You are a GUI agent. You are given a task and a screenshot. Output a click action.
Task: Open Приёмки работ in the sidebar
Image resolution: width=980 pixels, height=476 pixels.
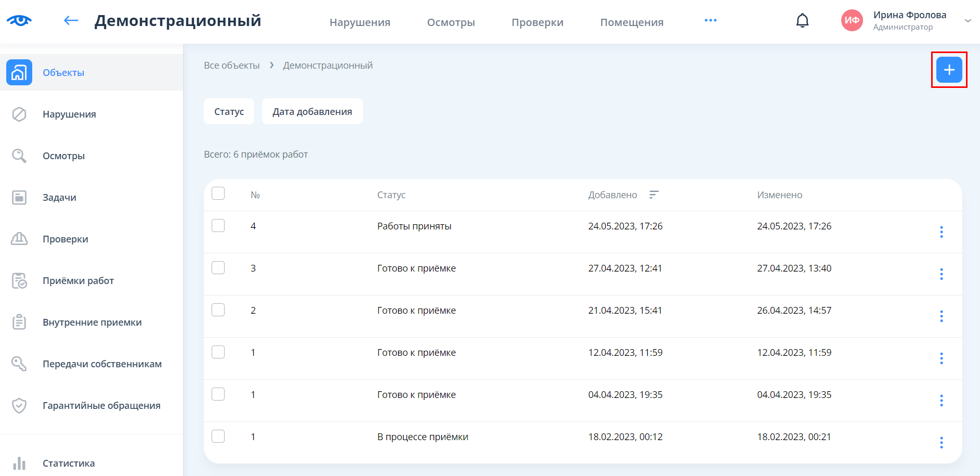click(78, 281)
